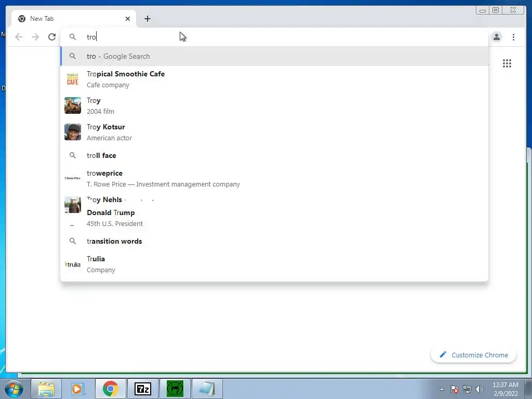The image size is (532, 399).
Task: Click the search icon beside troll face
Action: tap(73, 155)
